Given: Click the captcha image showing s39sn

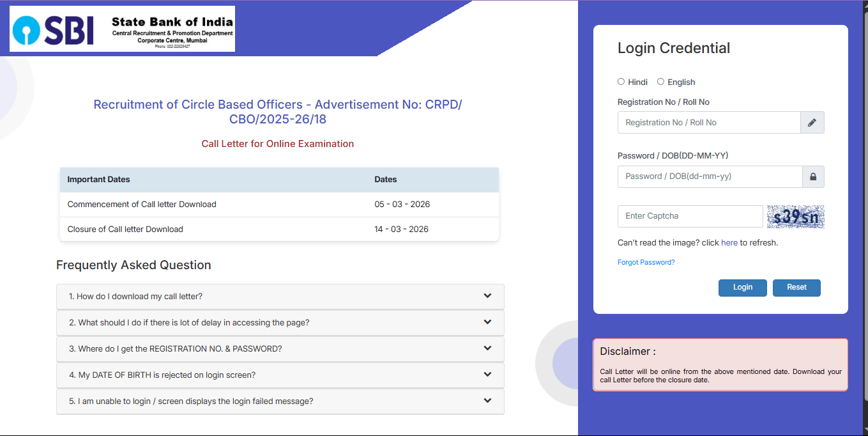Looking at the screenshot, I should (x=795, y=216).
